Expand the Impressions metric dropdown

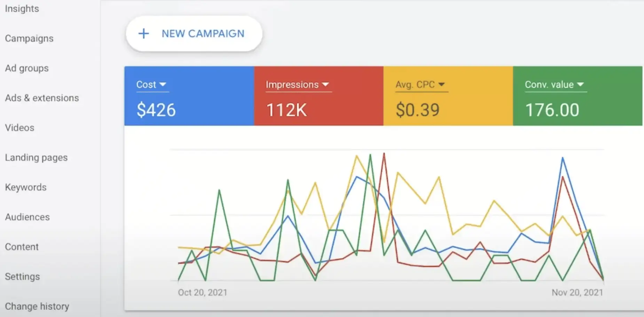pos(325,84)
